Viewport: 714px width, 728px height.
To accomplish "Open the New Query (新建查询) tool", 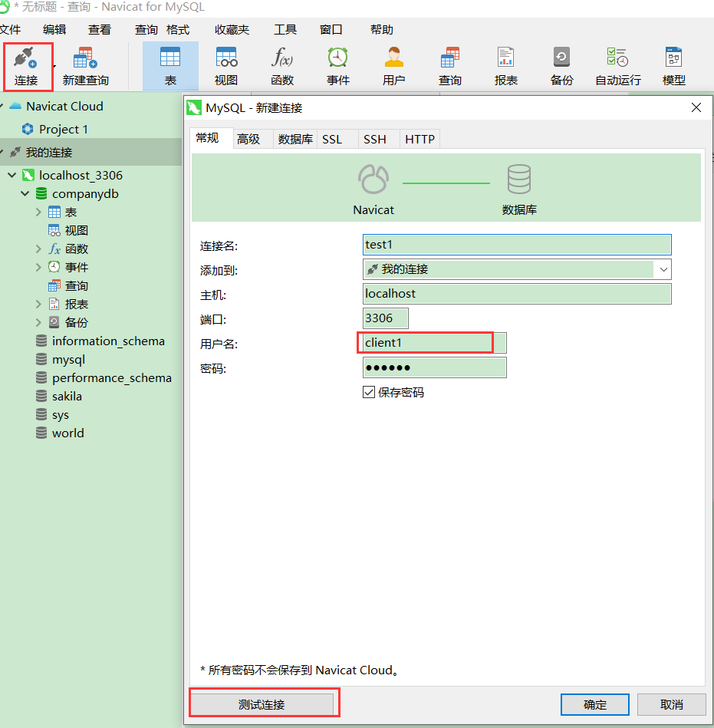I will click(x=85, y=67).
